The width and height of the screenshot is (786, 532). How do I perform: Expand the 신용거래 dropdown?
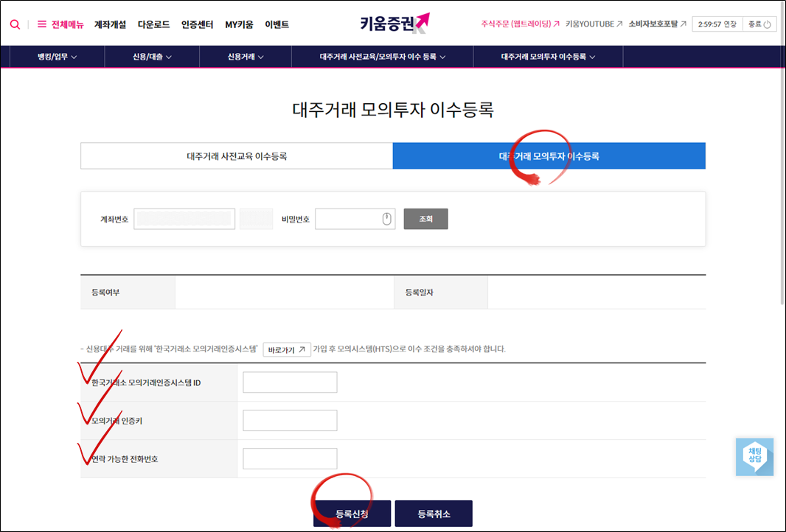point(245,57)
